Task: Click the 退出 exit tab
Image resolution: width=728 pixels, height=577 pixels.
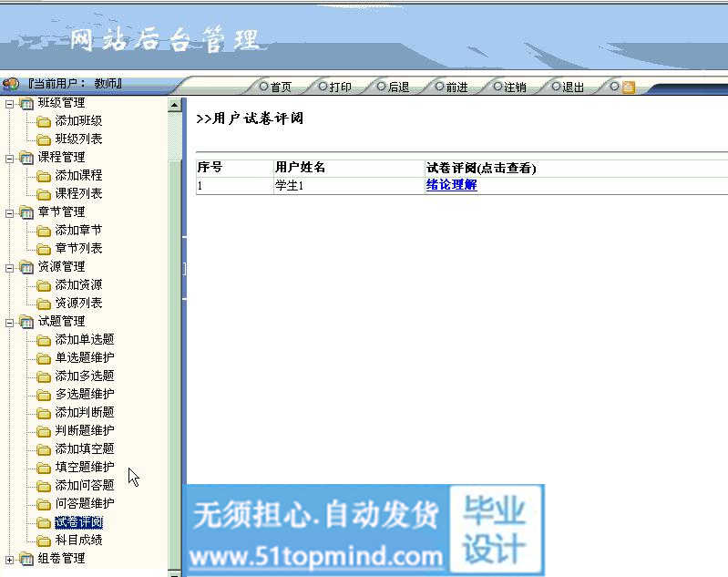Action: [x=568, y=87]
